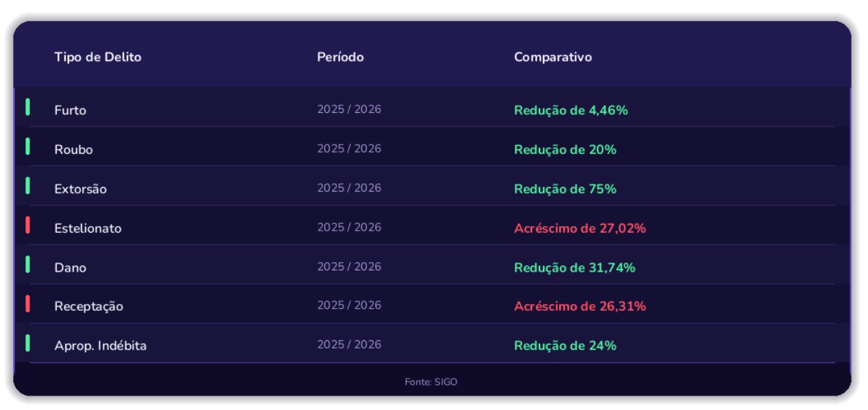868x410 pixels.
Task: Click the "Fonte: SIGO" source footer
Action: point(431,382)
